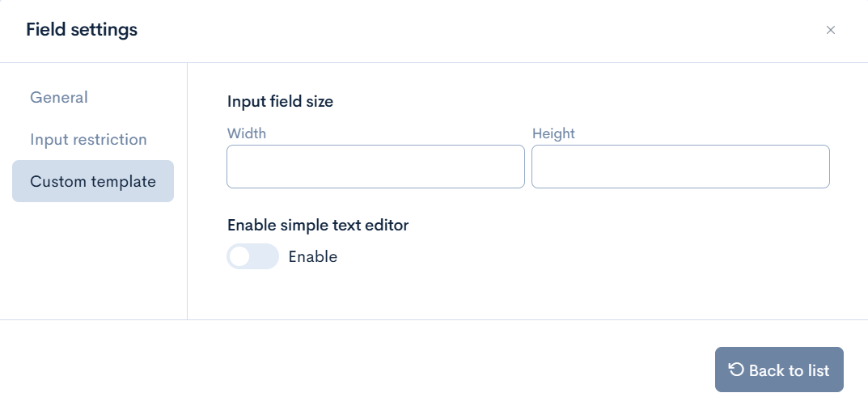Click the 'Input field size' heading
This screenshot has width=868, height=414.
click(x=280, y=101)
